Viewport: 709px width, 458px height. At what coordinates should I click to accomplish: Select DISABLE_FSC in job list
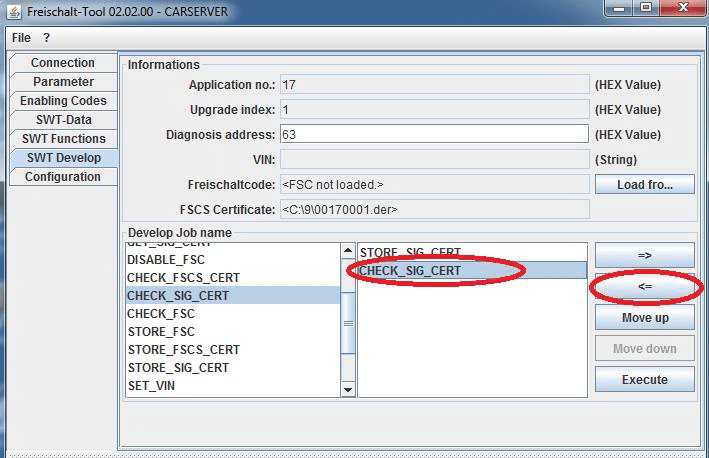pyautogui.click(x=167, y=260)
